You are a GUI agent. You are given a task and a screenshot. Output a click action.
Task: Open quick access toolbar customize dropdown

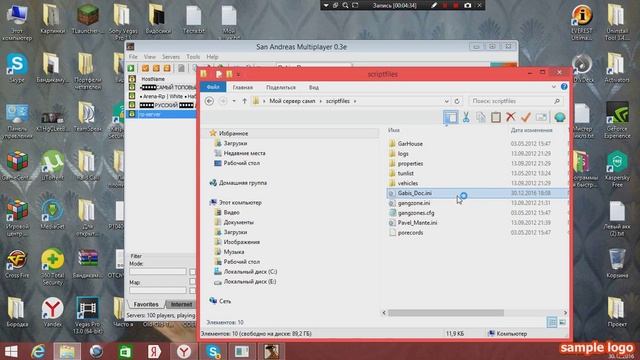coord(238,74)
